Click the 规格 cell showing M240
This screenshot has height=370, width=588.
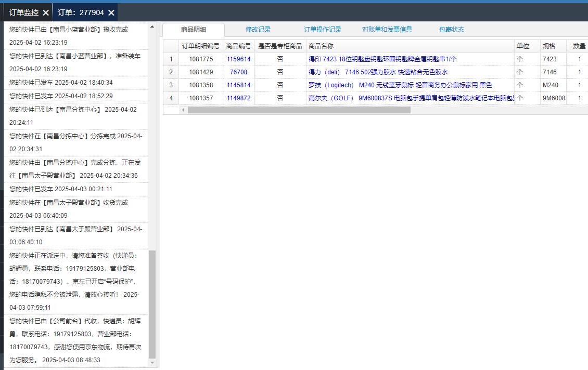(x=553, y=85)
